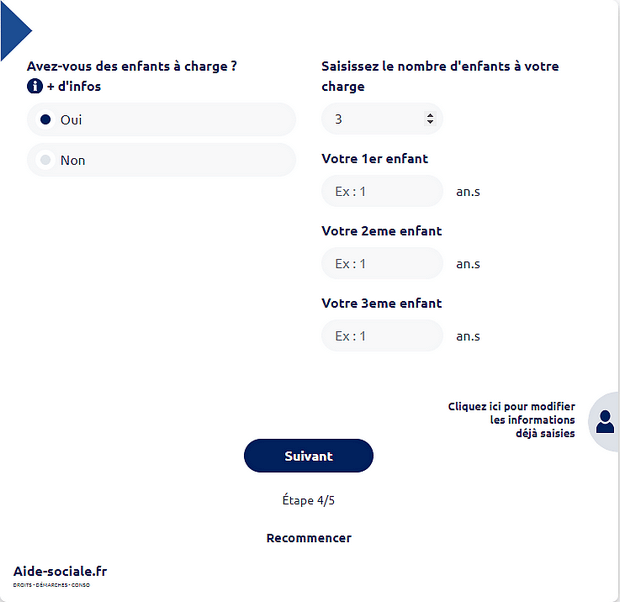620x602 pixels.
Task: Focus the "Votre 3eme enfant" age field
Action: pyautogui.click(x=382, y=335)
